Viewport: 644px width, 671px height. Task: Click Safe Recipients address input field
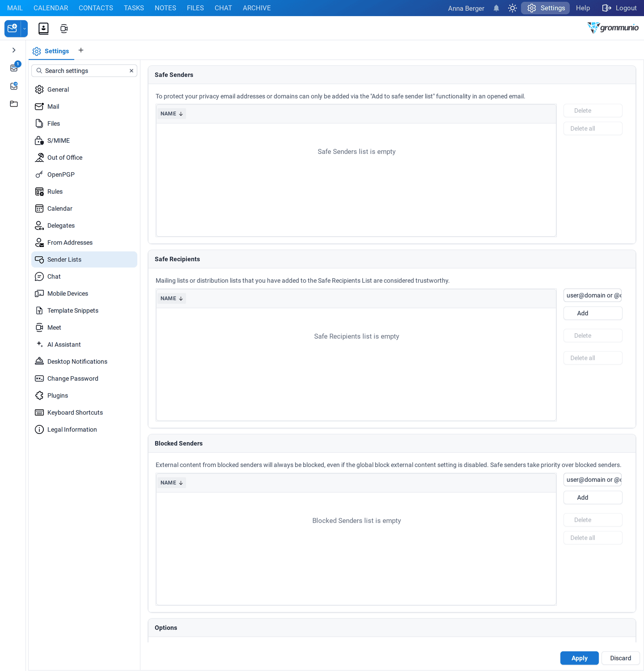point(593,295)
